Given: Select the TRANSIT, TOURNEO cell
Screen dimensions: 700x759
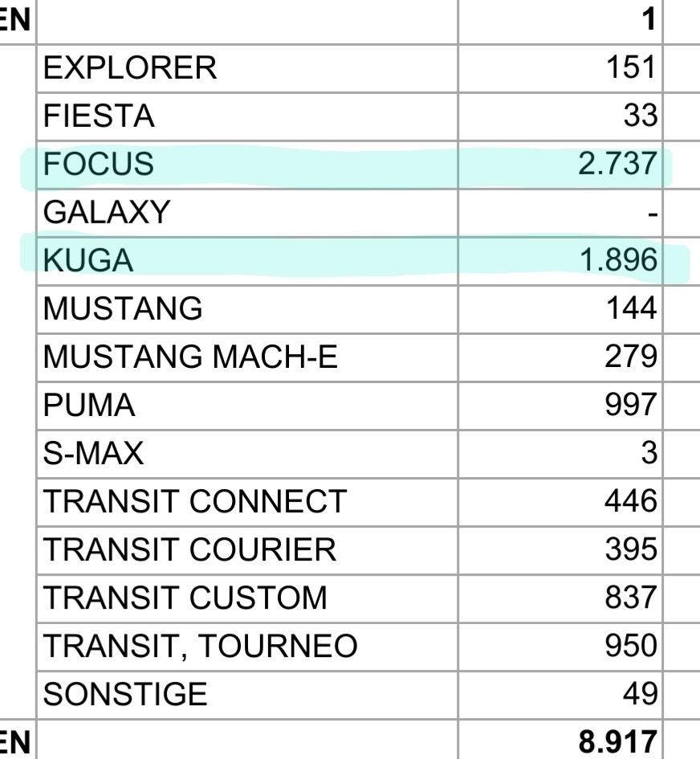Looking at the screenshot, I should (247, 647).
